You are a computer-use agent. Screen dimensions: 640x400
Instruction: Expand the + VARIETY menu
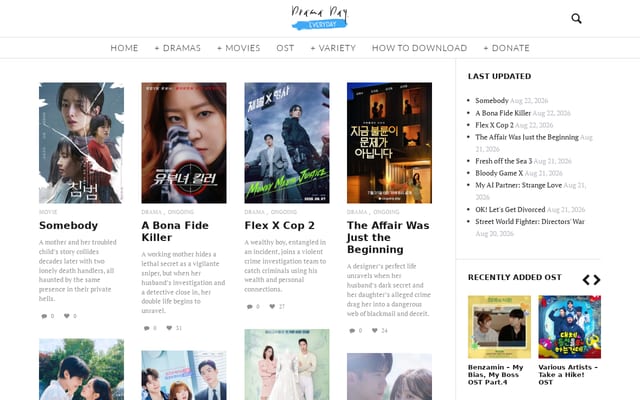333,48
